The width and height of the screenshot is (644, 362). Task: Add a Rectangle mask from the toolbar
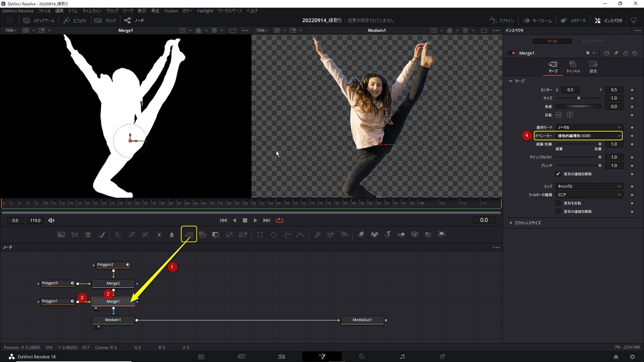tap(260, 234)
